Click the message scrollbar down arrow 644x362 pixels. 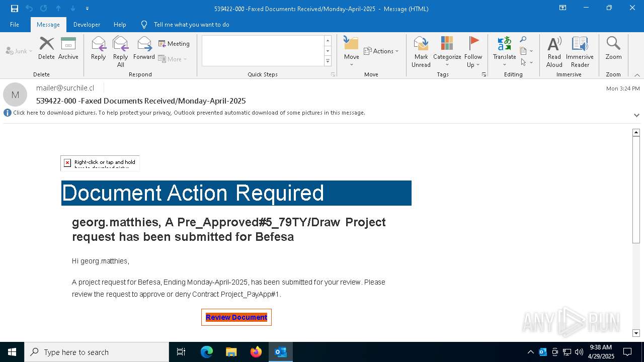tap(636, 333)
